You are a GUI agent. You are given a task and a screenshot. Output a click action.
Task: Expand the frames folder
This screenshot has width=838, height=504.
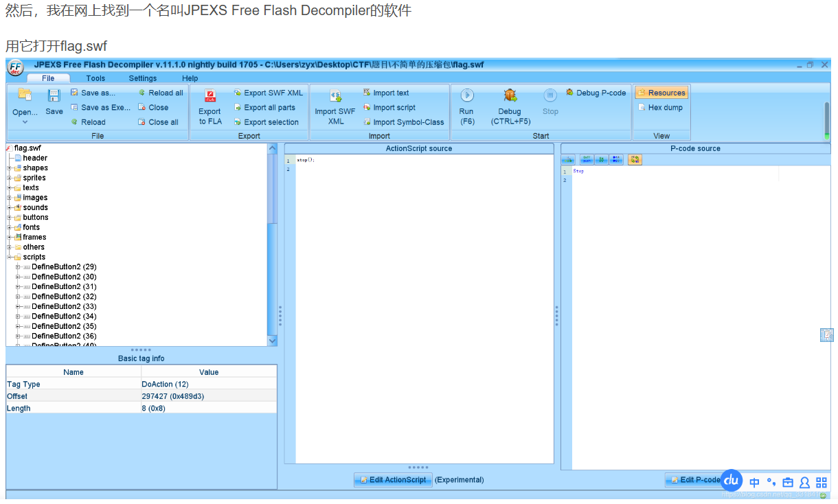[10, 237]
